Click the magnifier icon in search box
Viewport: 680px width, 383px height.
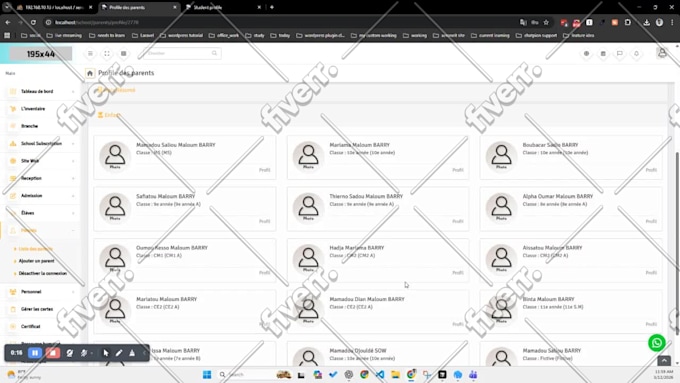pos(214,53)
